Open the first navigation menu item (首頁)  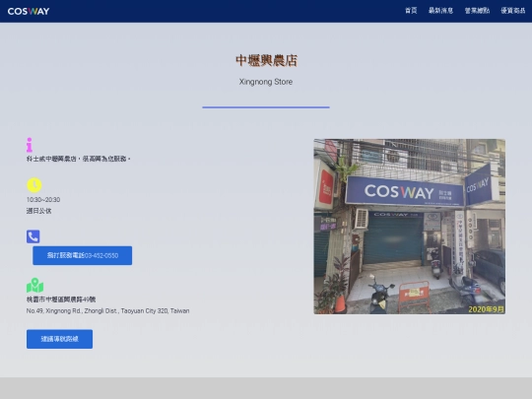(x=411, y=11)
